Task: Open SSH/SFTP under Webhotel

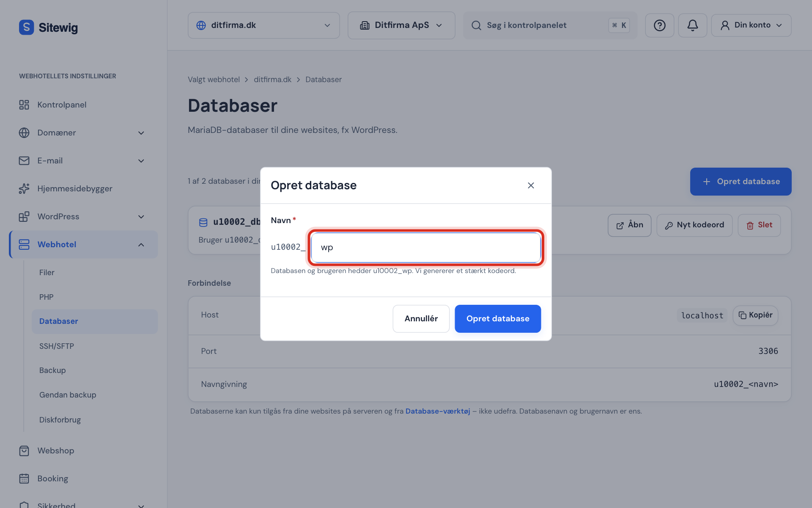Action: (x=95, y=346)
